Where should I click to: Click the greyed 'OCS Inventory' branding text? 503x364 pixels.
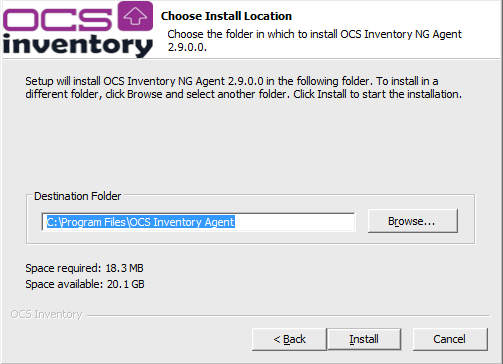click(46, 314)
